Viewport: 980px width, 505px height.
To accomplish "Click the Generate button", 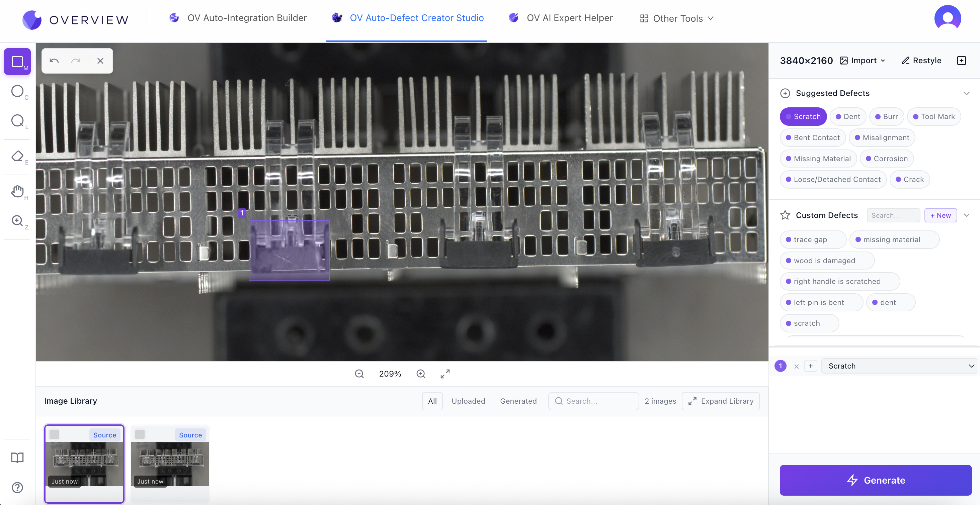I will [875, 480].
